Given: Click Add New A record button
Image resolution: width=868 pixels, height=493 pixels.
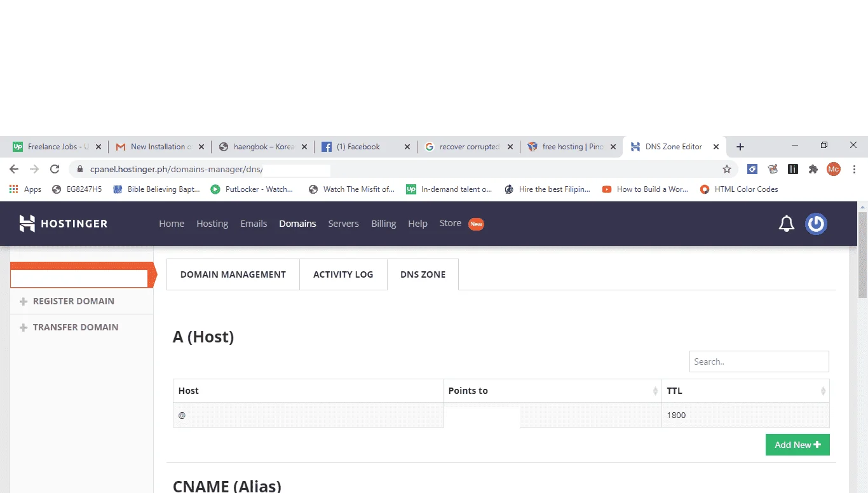Looking at the screenshot, I should 797,445.
